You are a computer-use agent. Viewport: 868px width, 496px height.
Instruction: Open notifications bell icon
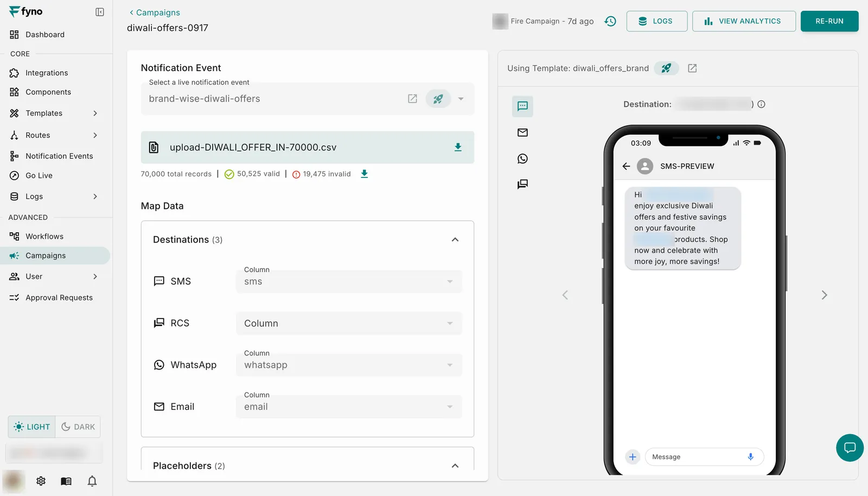click(x=92, y=481)
